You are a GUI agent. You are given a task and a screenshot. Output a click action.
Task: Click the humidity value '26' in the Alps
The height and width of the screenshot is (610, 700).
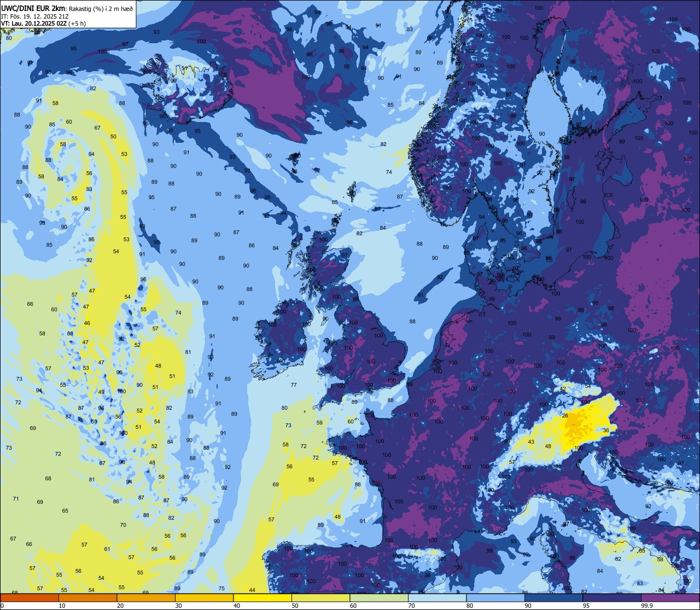point(565,416)
